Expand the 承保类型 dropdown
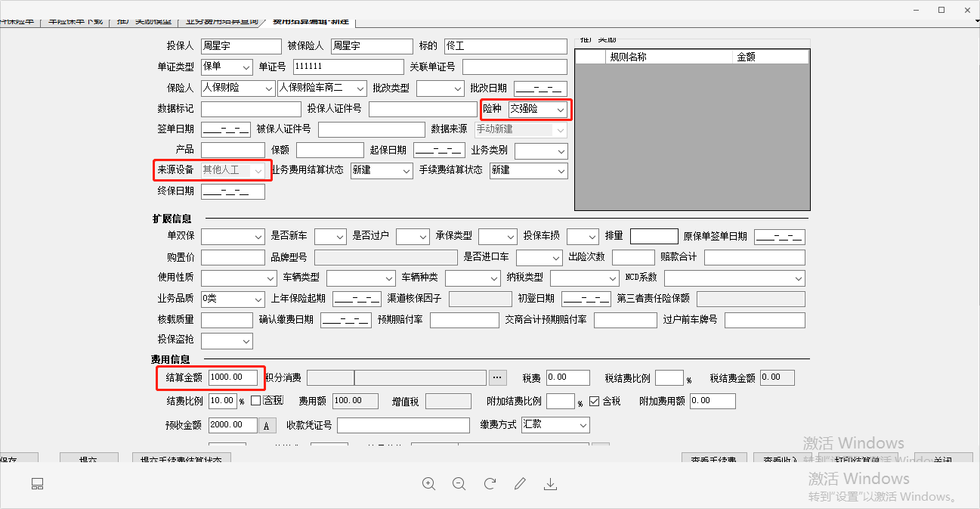Image resolution: width=980 pixels, height=509 pixels. [498, 237]
